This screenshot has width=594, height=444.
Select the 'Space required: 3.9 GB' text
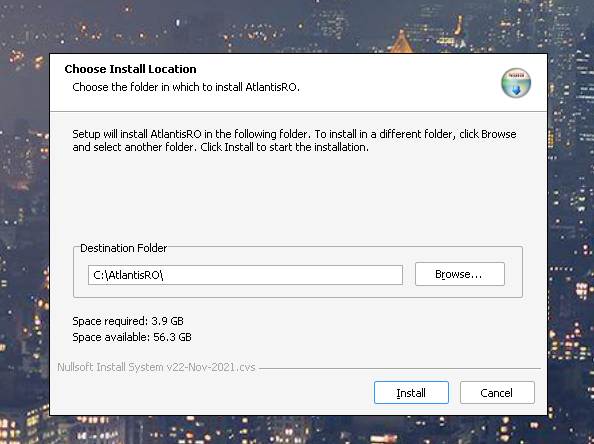pyautogui.click(x=128, y=321)
